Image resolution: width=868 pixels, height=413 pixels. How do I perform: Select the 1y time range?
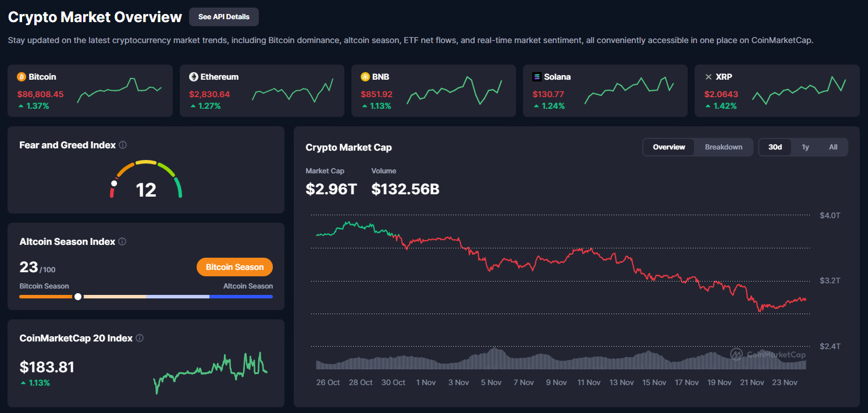click(x=805, y=147)
